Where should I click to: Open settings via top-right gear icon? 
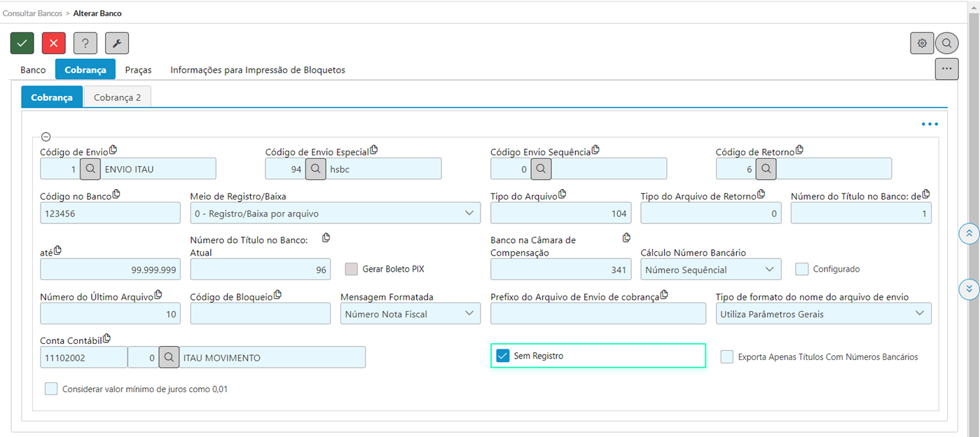922,43
